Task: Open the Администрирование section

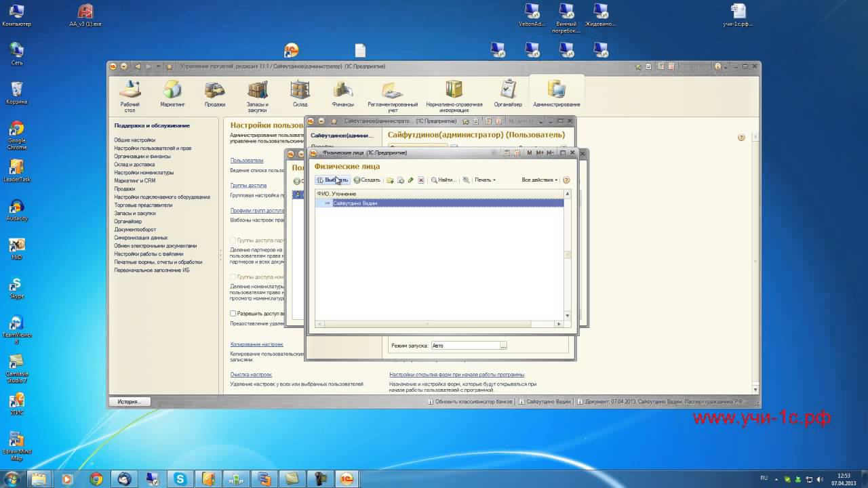Action: tap(557, 94)
